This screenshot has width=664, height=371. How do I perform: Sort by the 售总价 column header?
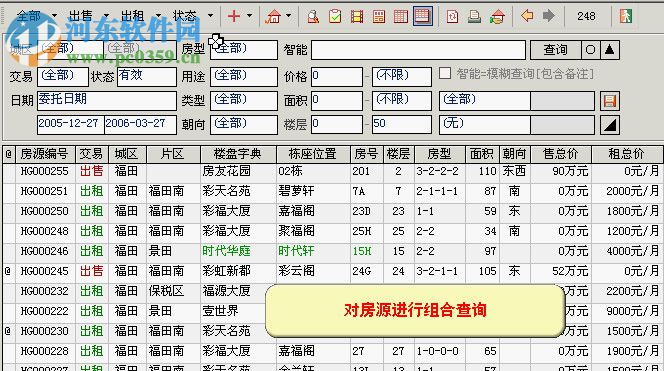point(561,154)
